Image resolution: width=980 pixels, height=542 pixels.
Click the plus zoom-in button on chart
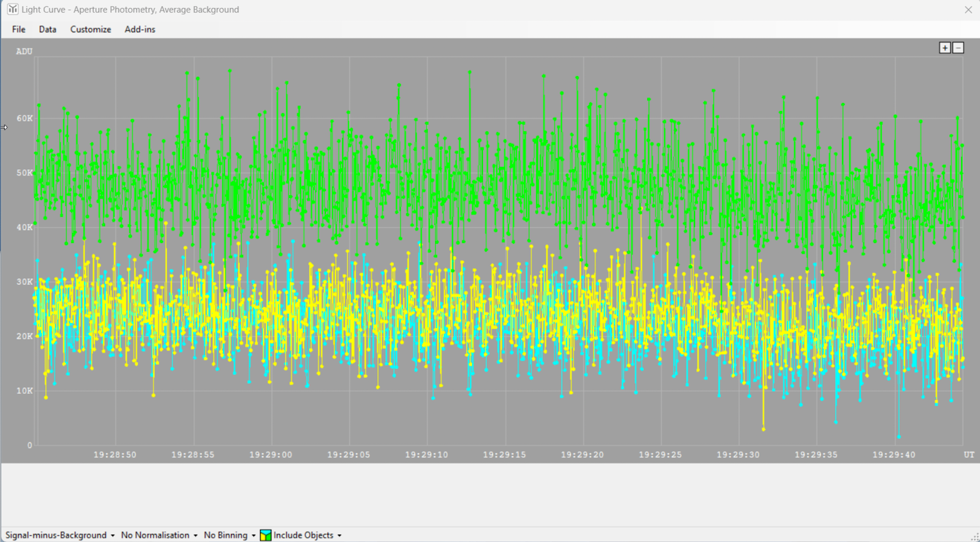click(945, 48)
